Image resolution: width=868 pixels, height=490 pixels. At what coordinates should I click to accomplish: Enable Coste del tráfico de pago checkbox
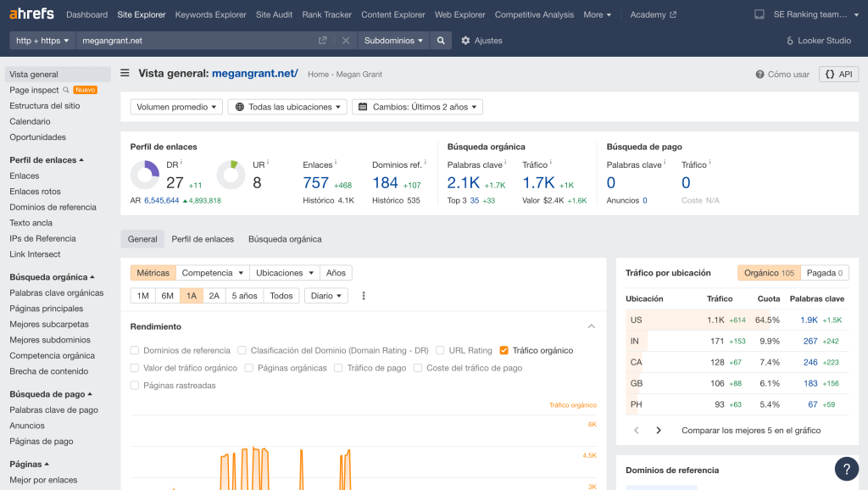coord(418,368)
